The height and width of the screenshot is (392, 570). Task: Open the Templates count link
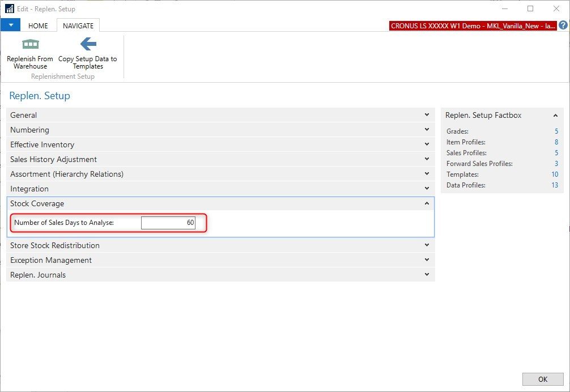(x=555, y=174)
